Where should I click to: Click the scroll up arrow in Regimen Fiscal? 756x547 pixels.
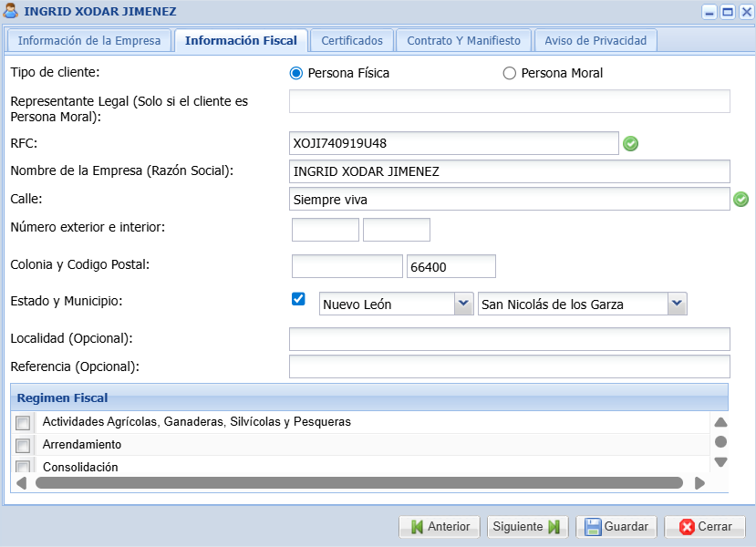tap(720, 422)
